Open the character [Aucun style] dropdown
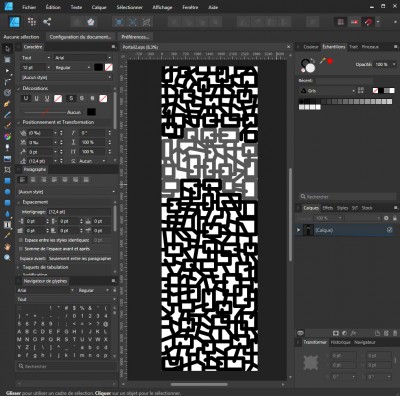400x396 pixels. point(66,77)
